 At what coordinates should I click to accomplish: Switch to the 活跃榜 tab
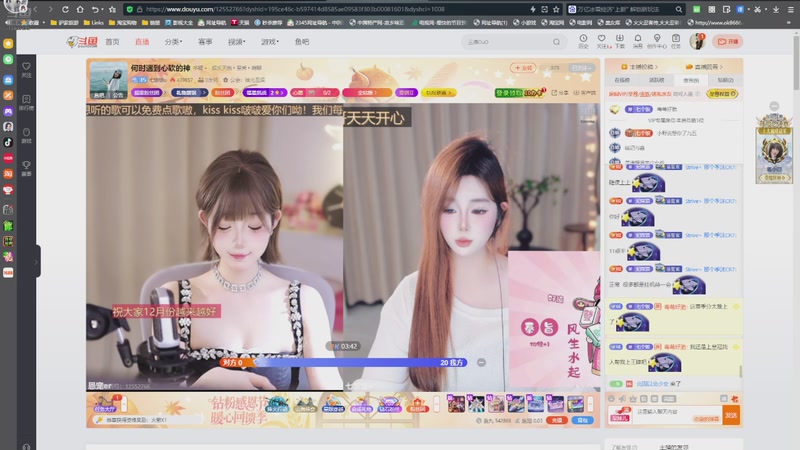pyautogui.click(x=657, y=80)
